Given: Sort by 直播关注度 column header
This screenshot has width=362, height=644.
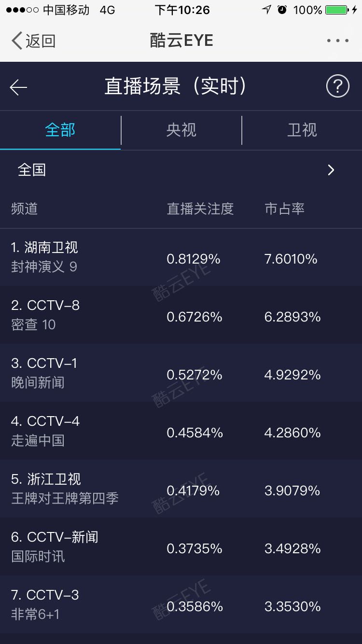Looking at the screenshot, I should click(200, 209).
